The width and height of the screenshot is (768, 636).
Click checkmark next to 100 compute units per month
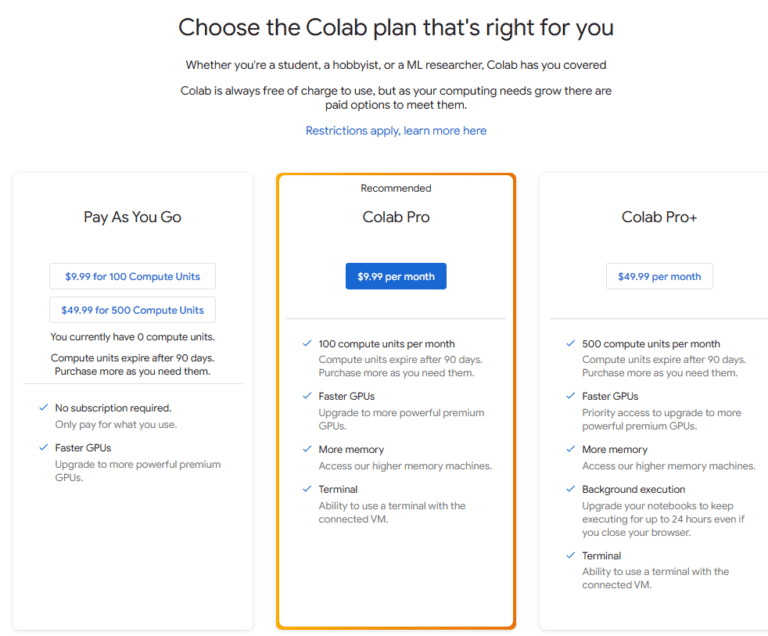pos(307,344)
